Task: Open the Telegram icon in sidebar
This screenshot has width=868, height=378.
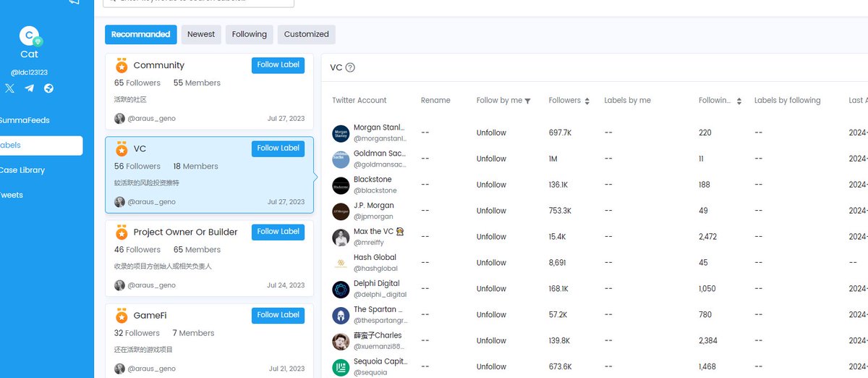Action: pos(29,88)
